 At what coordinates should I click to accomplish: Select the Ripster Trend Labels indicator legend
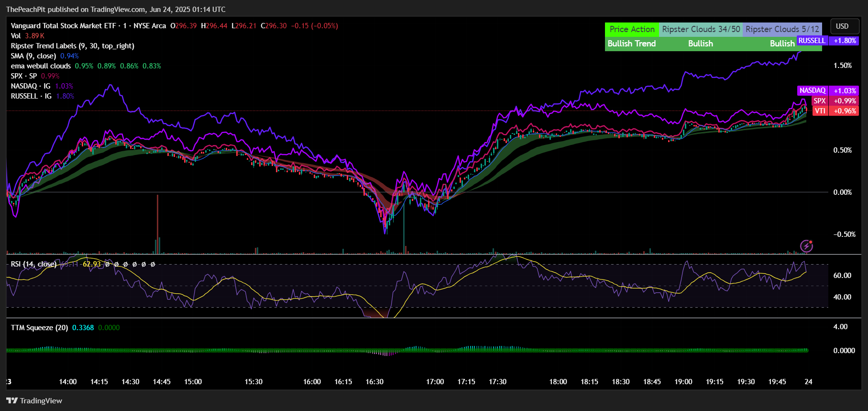pyautogui.click(x=72, y=46)
